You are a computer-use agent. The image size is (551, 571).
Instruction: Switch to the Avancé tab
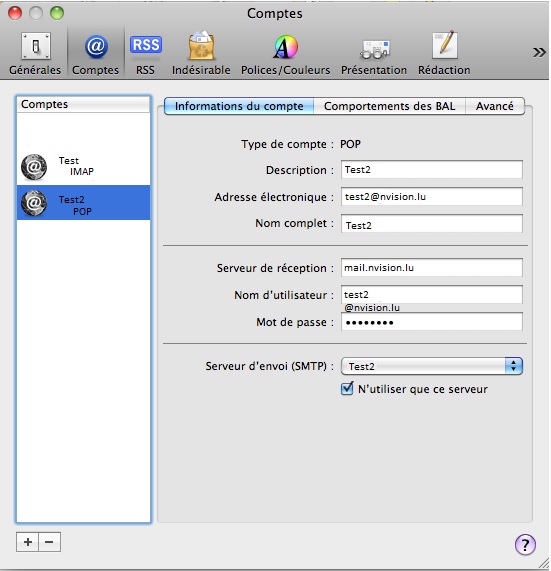[x=495, y=106]
